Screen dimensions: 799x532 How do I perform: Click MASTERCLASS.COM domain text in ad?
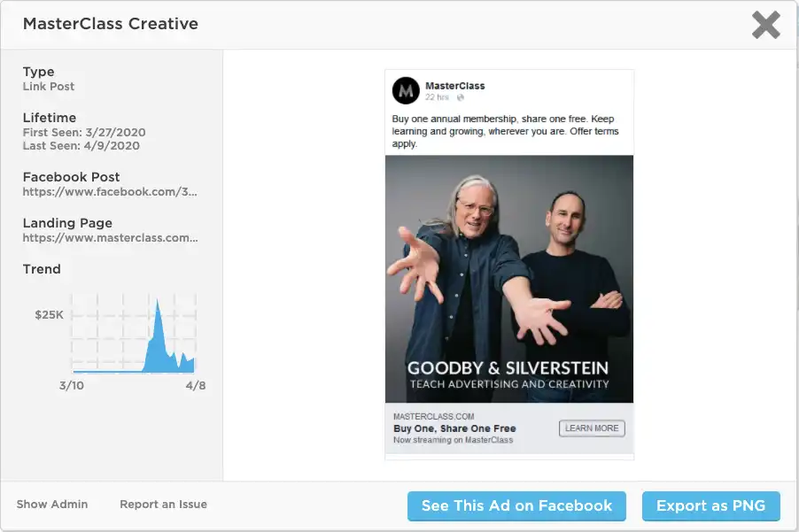434,416
